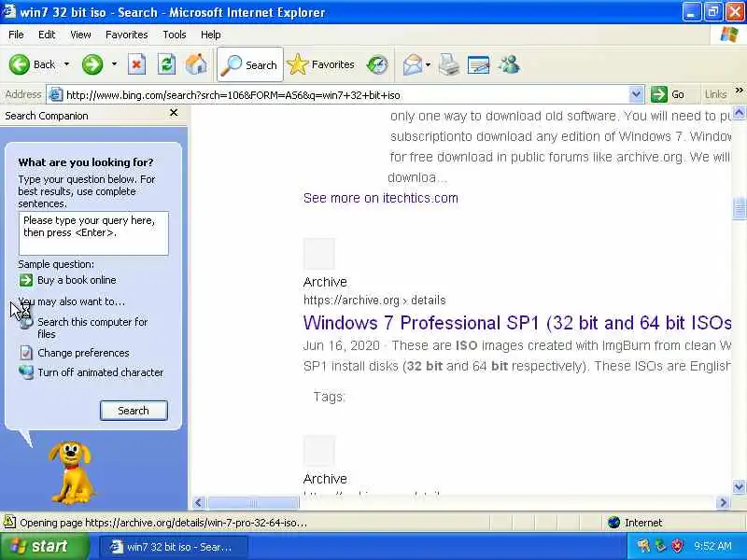Open the Favorites star toolbar button
747x560 pixels.
coord(321,64)
